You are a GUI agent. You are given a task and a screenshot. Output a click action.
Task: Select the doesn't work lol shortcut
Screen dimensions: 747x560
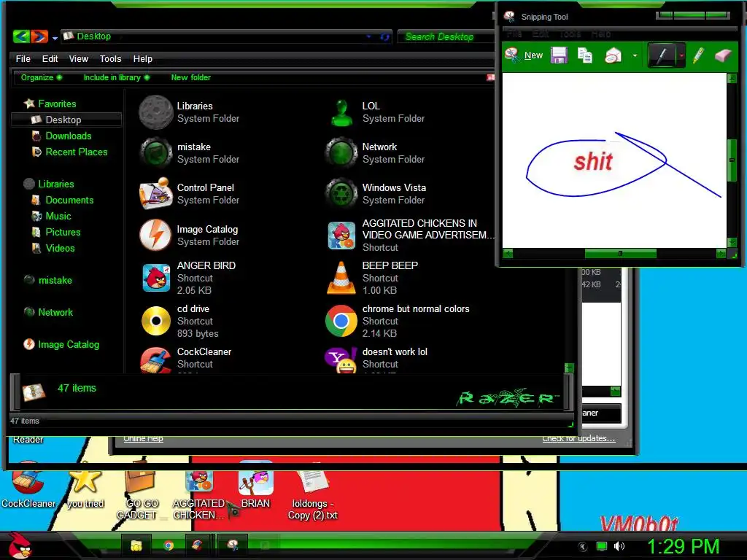[376, 360]
